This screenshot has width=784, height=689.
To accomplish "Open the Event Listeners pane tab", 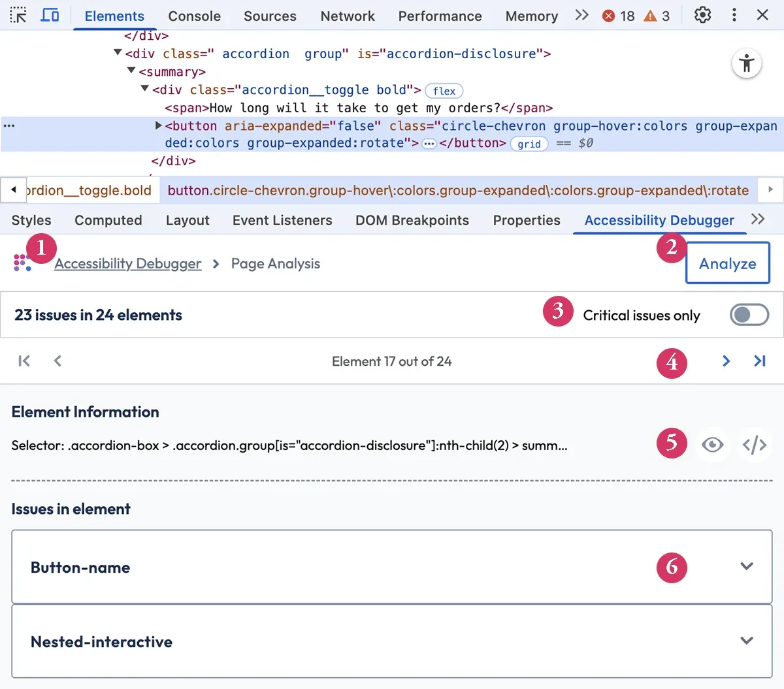I will click(282, 220).
